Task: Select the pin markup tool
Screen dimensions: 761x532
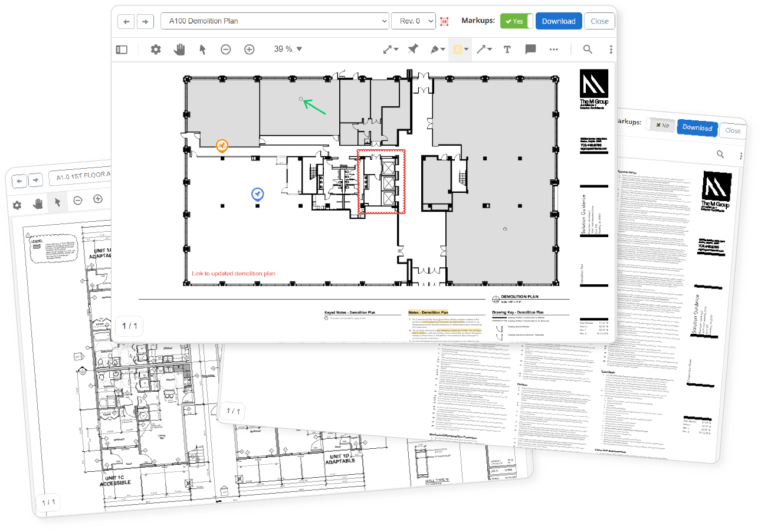Action: coord(414,50)
